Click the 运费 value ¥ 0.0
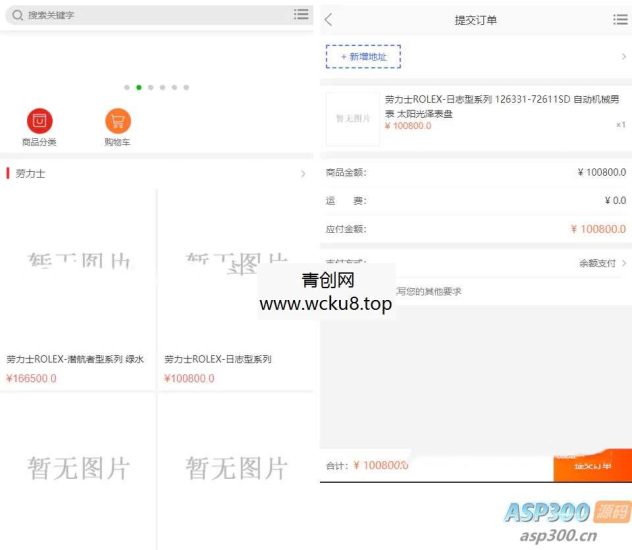Screen dimensions: 632x550 [615, 201]
